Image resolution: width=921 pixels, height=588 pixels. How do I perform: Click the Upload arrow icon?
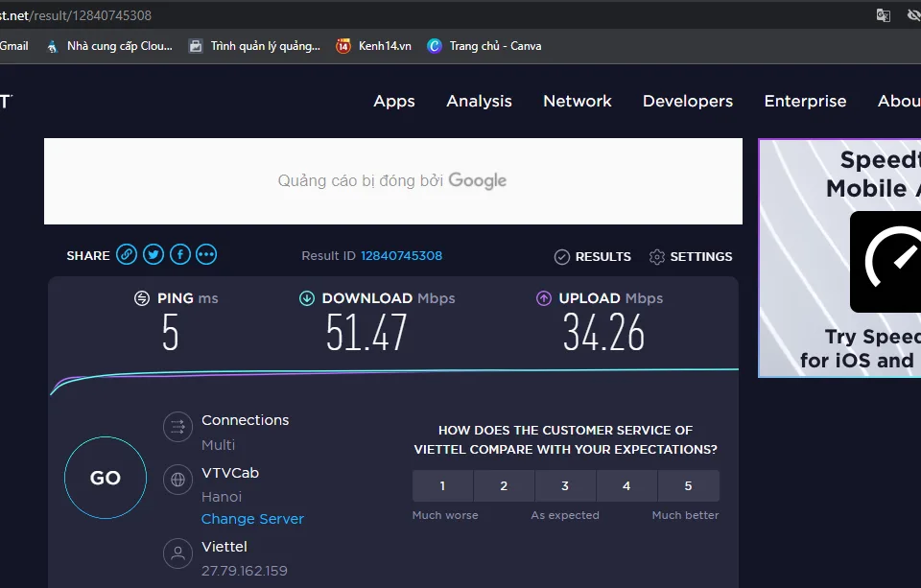point(544,298)
